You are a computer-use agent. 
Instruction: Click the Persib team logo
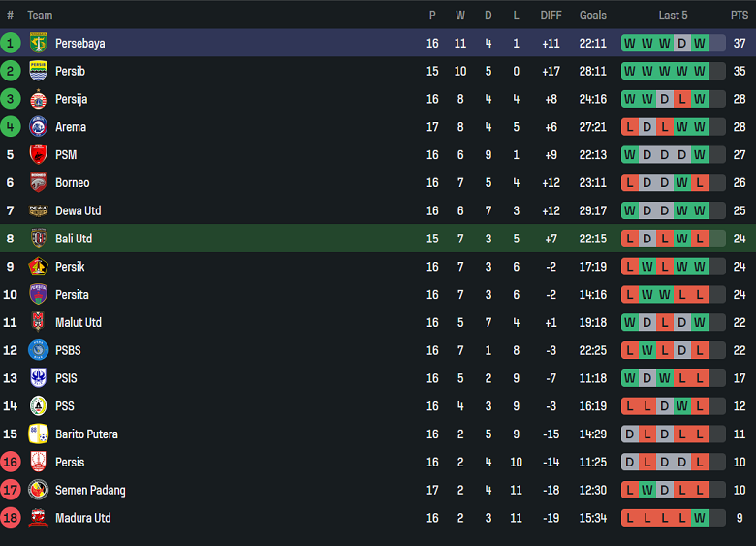39,71
